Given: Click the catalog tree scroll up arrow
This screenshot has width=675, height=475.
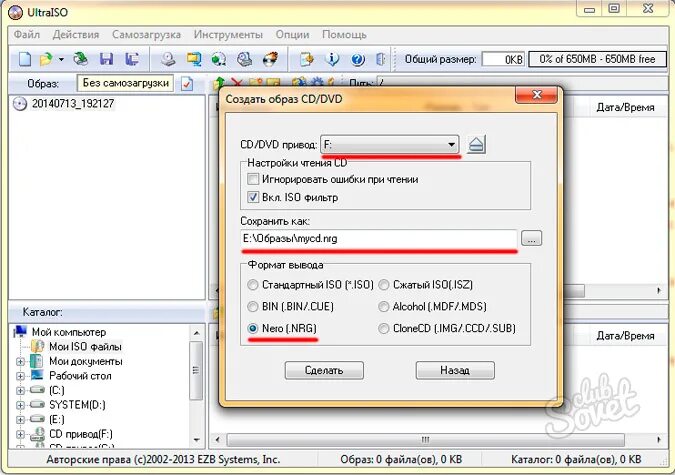Looking at the screenshot, I should point(196,333).
